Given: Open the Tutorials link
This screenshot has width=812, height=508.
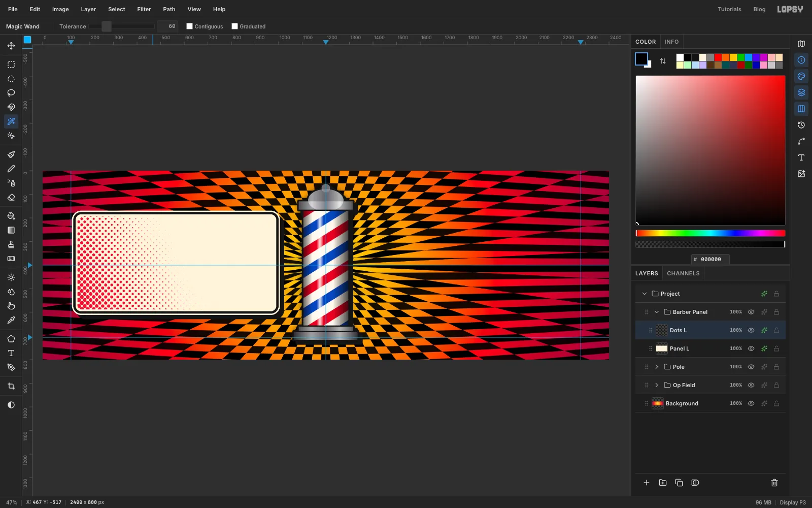Looking at the screenshot, I should click(x=729, y=9).
